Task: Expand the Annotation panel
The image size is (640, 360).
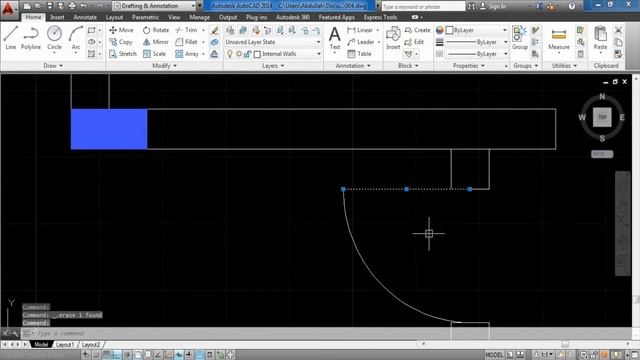Action: tap(353, 66)
